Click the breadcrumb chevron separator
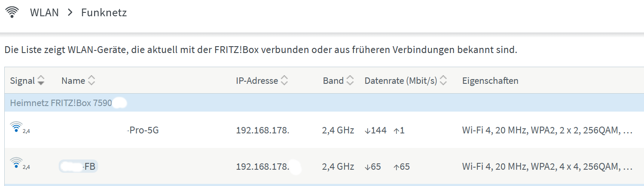The height and width of the screenshot is (186, 644). [x=70, y=12]
